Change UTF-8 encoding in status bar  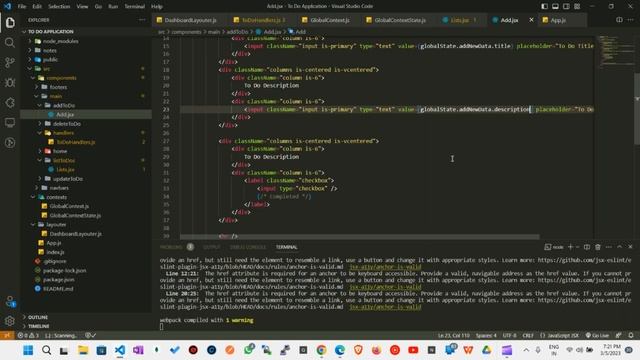point(509,335)
